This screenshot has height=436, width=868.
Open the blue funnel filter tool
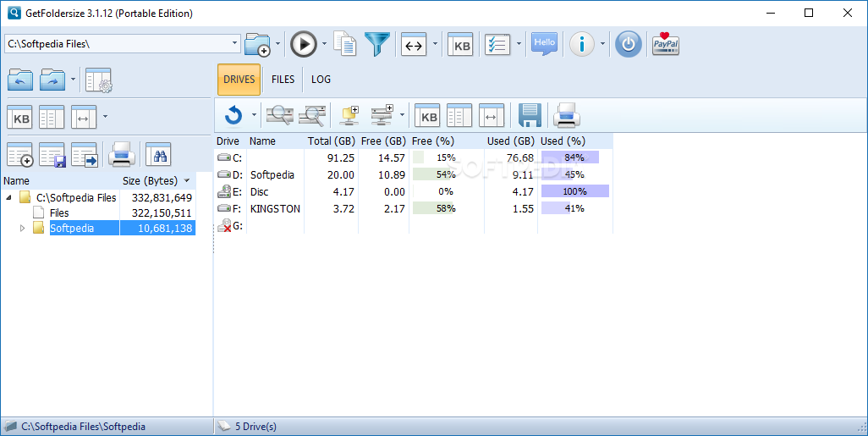(x=377, y=44)
